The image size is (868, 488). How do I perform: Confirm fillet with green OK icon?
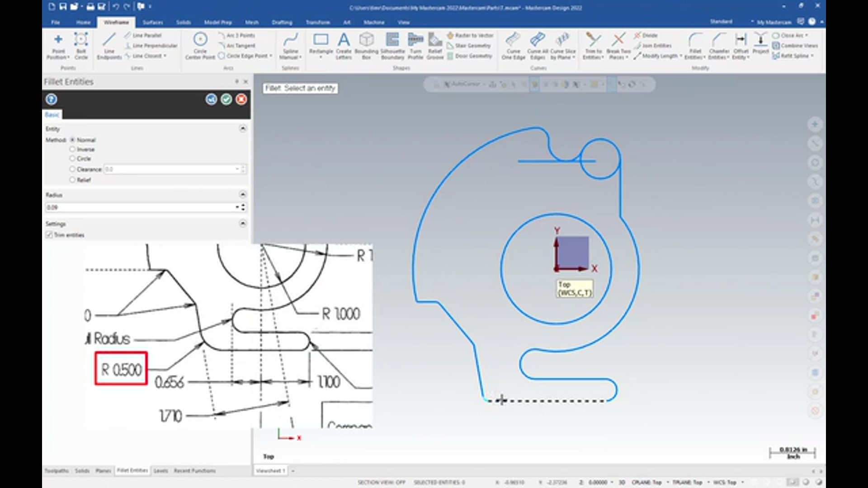click(x=226, y=99)
